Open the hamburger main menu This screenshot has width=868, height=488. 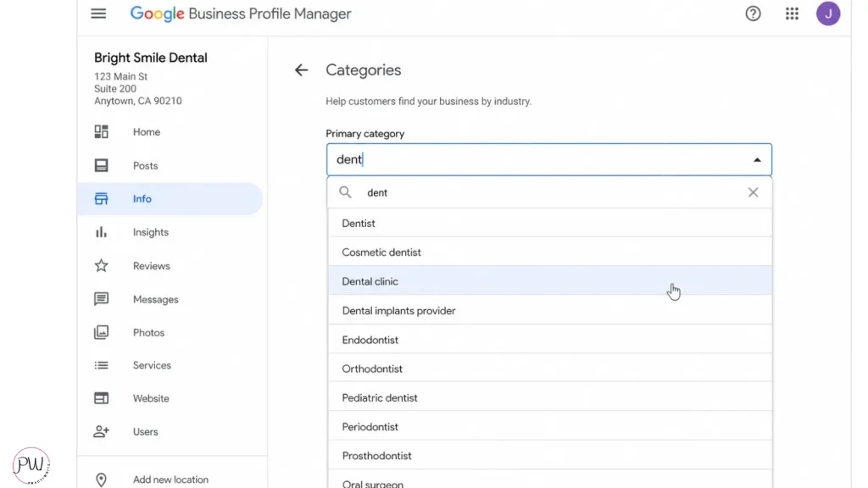point(98,14)
